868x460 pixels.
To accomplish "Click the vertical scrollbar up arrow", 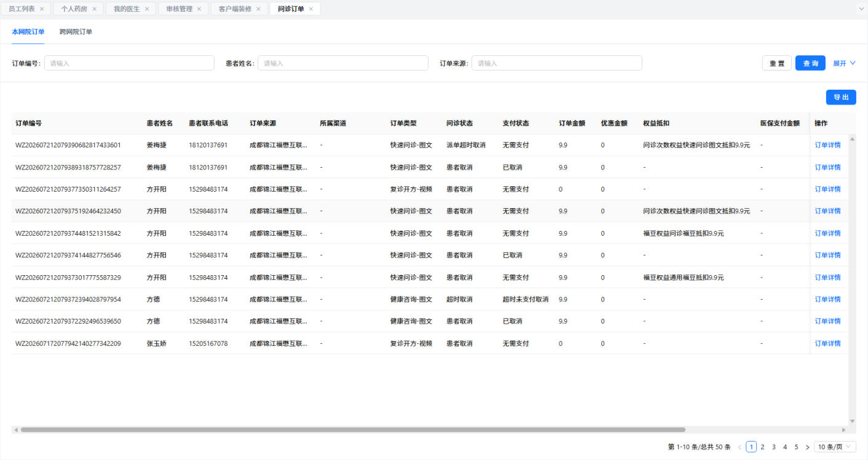I will (x=852, y=139).
